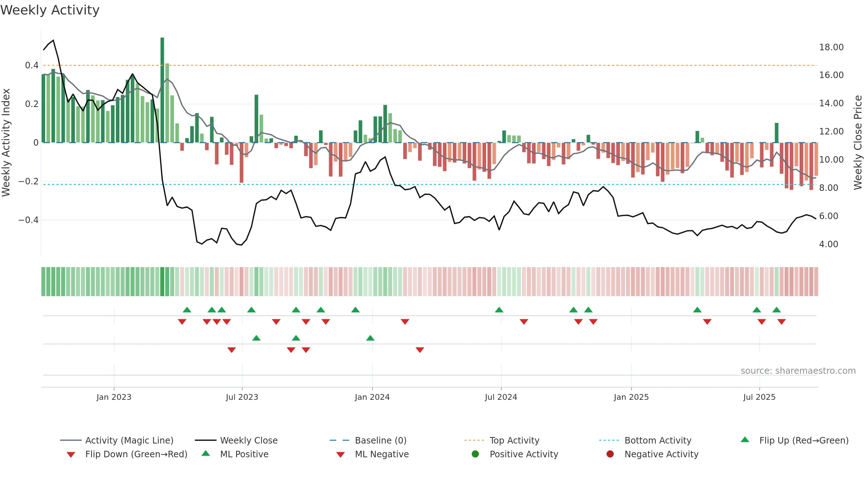
Task: Click the first flip-up triangle after Jan 2023
Action: pos(187,310)
